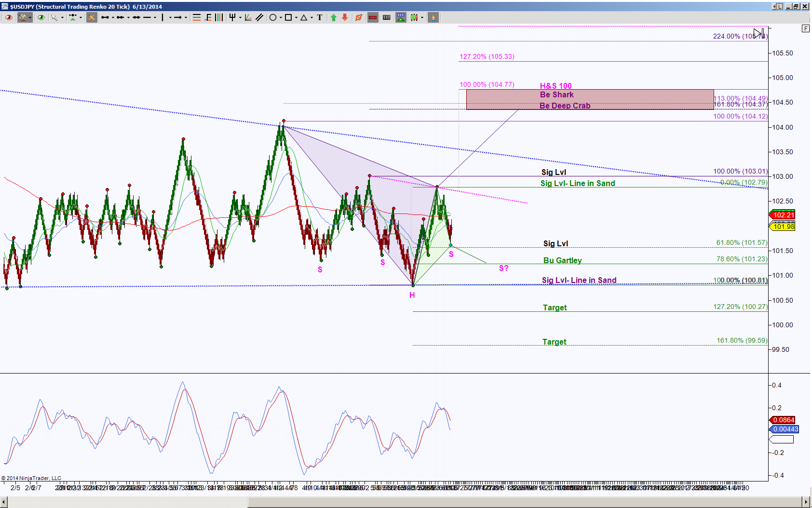Click the F button at chart corner
The width and height of the screenshot is (812, 508).
click(806, 28)
